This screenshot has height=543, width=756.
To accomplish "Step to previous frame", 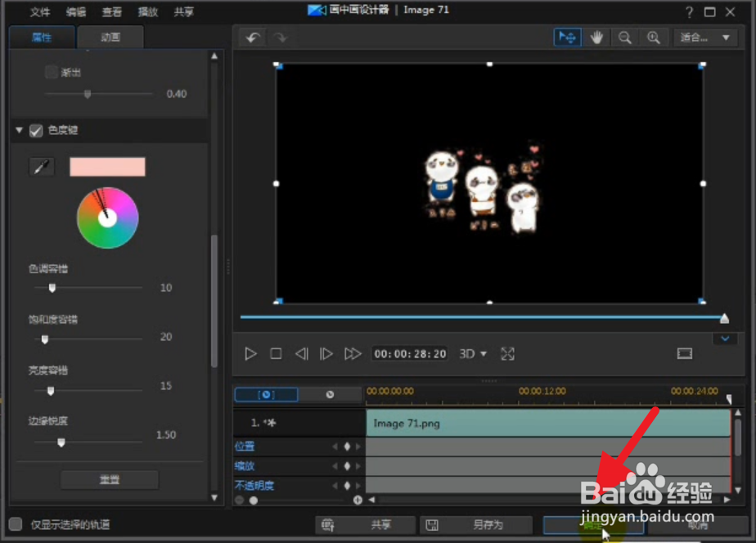I will click(x=301, y=353).
